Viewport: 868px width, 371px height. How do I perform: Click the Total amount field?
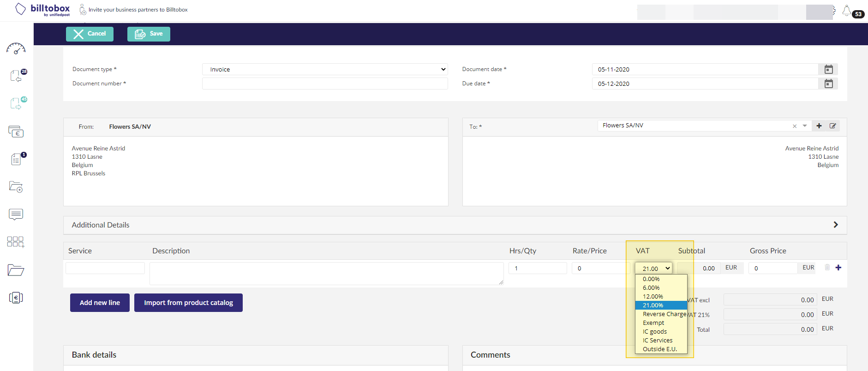(770, 329)
